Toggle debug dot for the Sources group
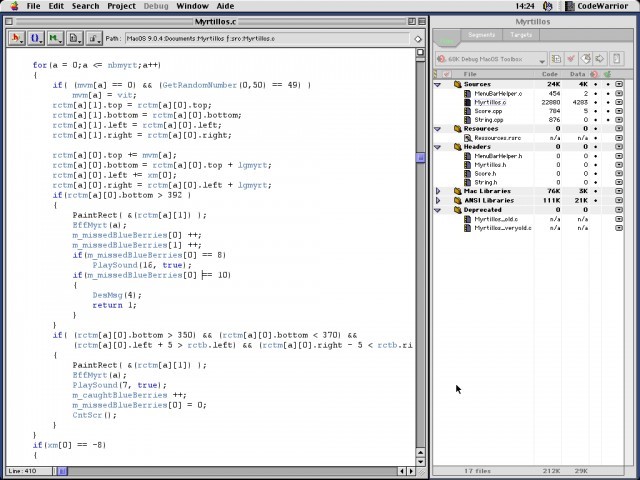This screenshot has height=480, width=640. click(595, 84)
